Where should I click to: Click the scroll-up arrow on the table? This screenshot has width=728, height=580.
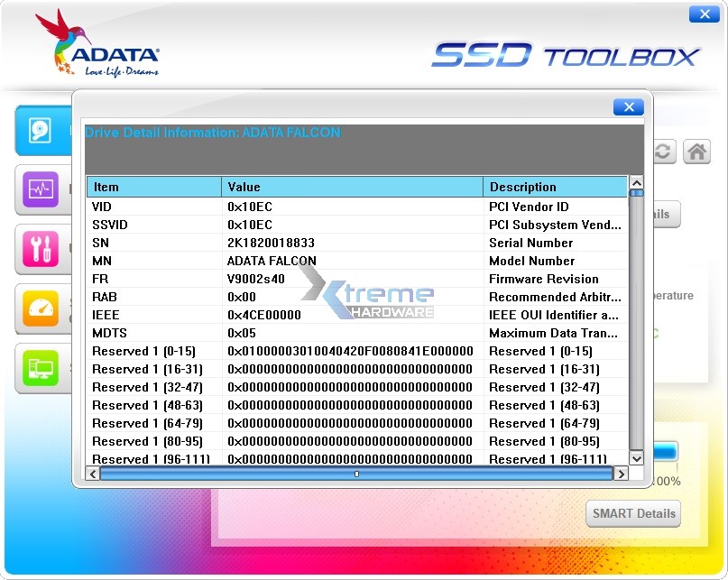pyautogui.click(x=636, y=182)
